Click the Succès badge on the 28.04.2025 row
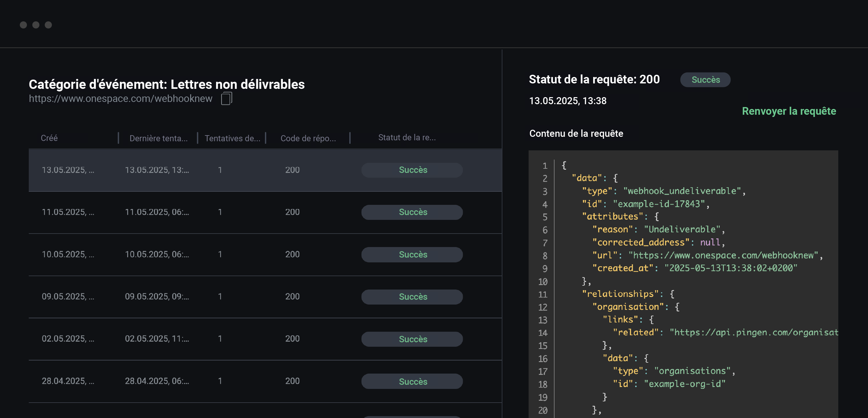The image size is (868, 418). tap(412, 381)
